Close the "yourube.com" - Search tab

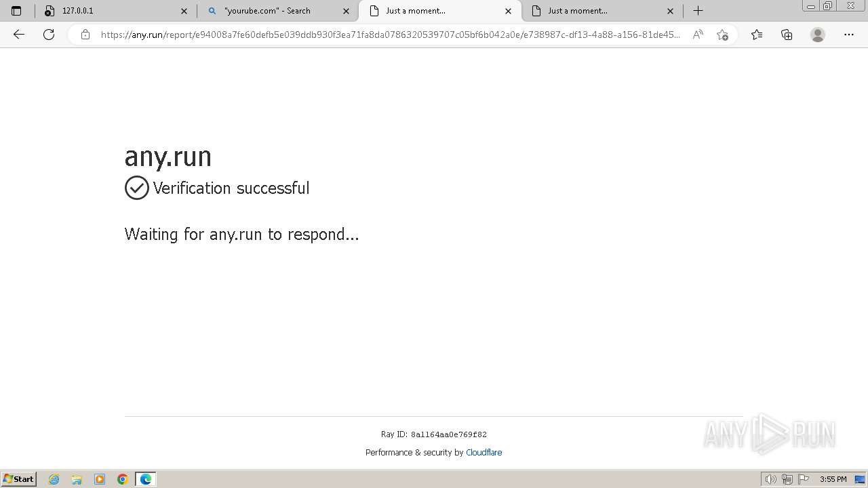coord(347,11)
